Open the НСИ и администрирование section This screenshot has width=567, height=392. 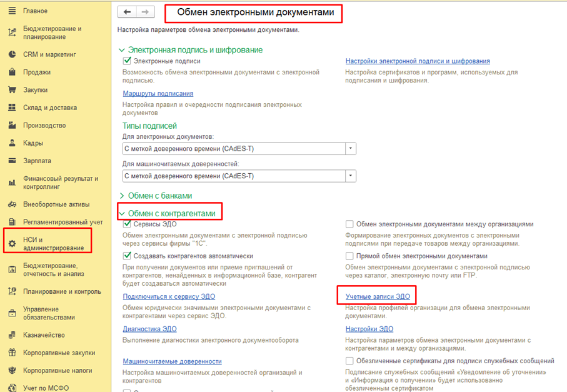coord(54,244)
